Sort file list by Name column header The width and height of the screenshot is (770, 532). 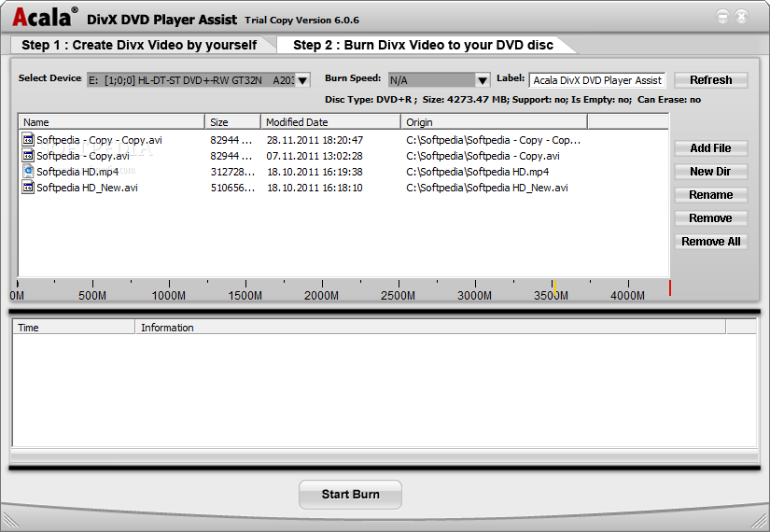[111, 122]
